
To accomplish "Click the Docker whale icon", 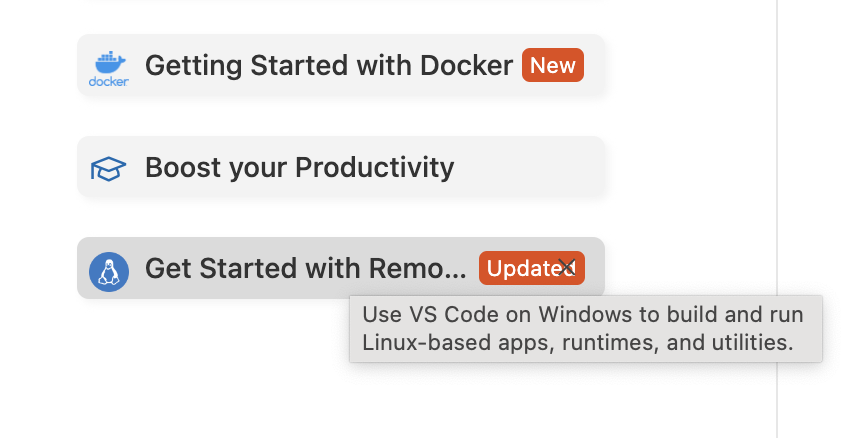I will [110, 62].
